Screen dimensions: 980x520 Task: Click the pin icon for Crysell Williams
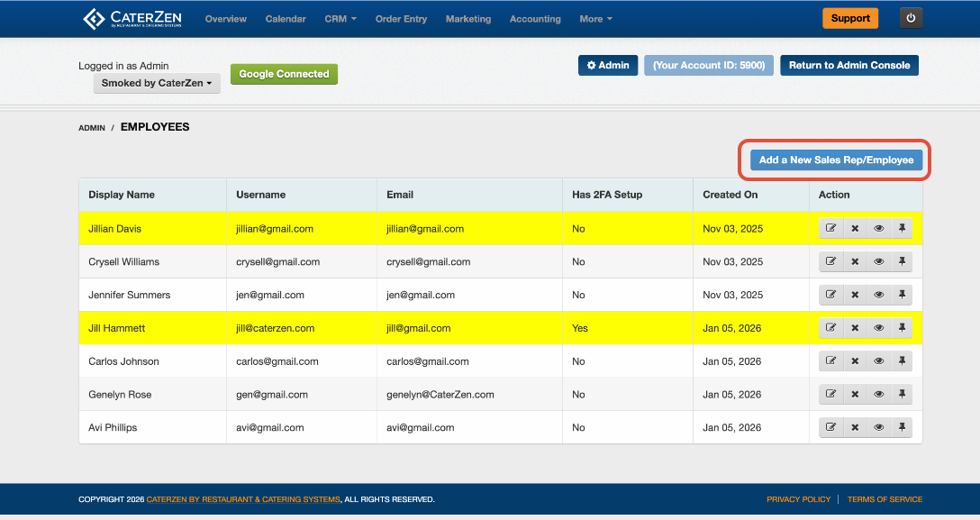click(902, 261)
